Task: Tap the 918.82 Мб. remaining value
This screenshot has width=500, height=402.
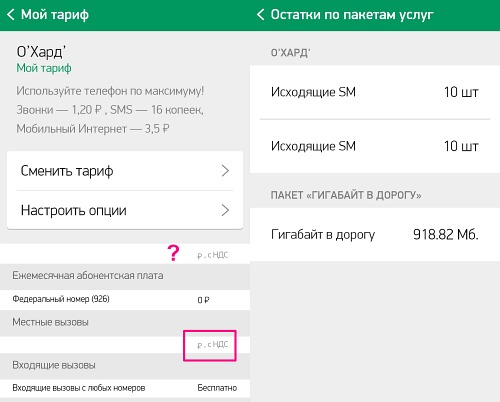Action: click(446, 235)
